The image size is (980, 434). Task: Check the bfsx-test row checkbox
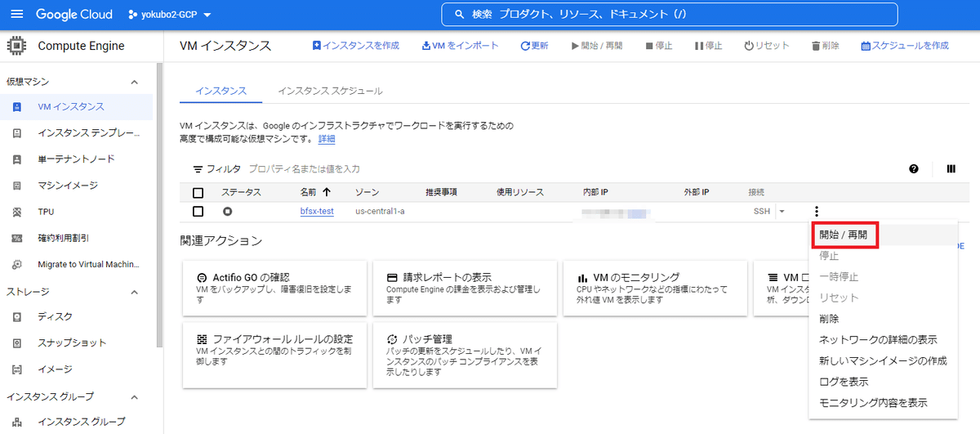pos(198,212)
